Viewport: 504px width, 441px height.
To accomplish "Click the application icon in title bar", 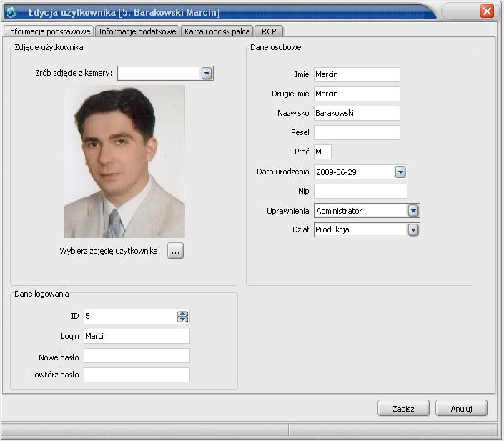I will (x=11, y=13).
